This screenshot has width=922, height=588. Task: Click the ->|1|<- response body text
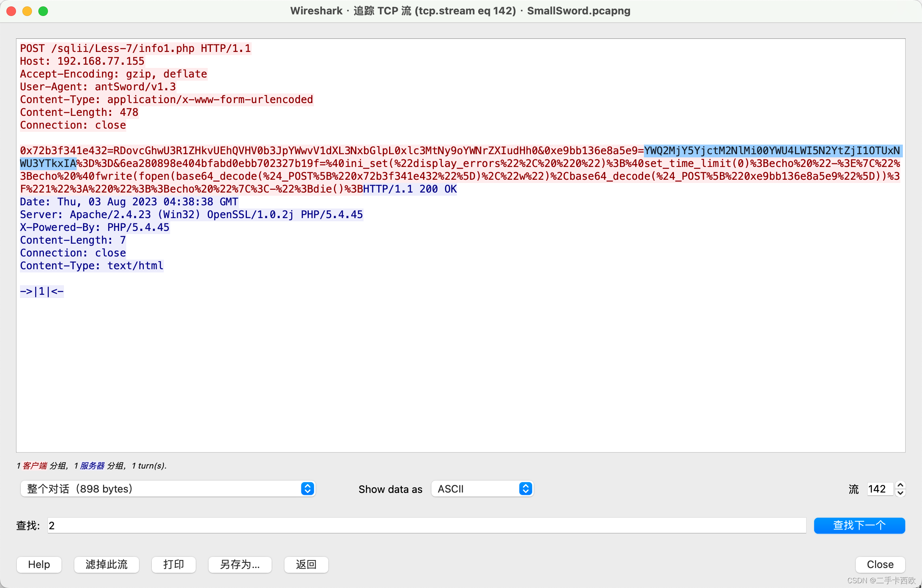click(42, 291)
